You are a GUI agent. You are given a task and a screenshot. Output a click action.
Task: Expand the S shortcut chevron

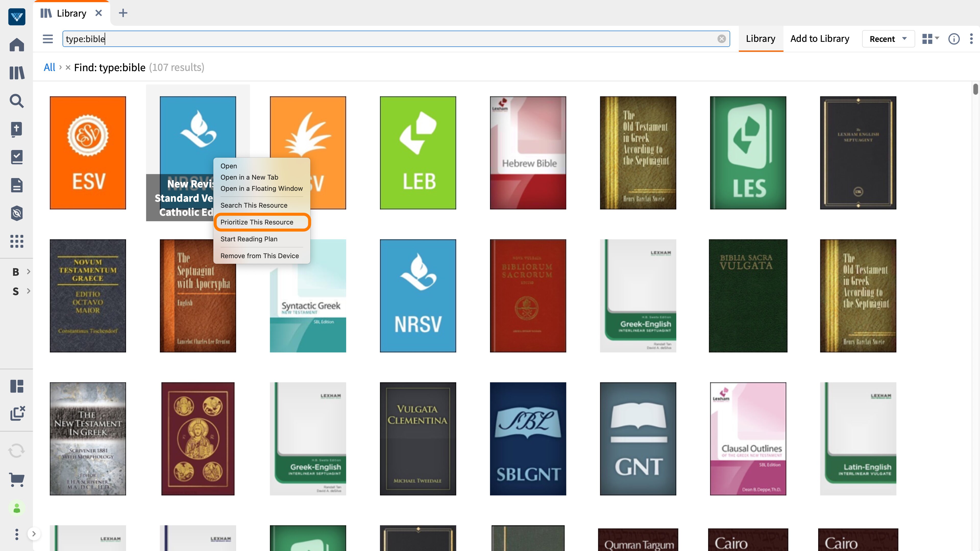pyautogui.click(x=29, y=291)
